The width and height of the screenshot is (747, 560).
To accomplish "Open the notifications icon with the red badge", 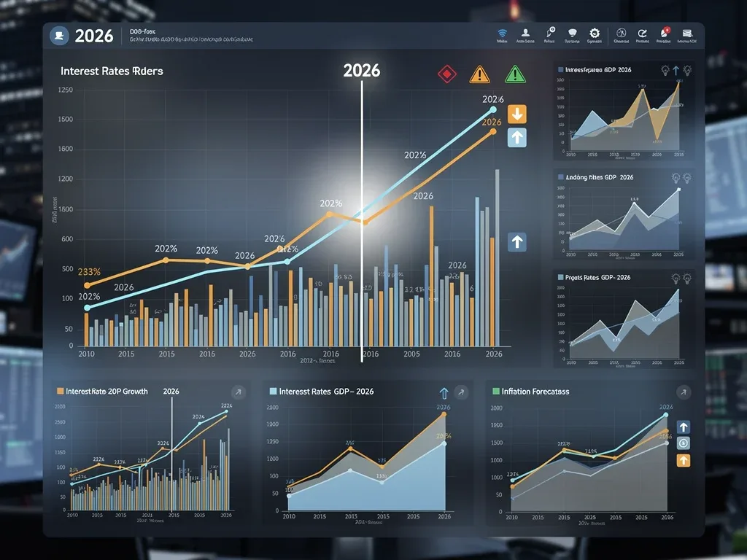I will tap(664, 32).
